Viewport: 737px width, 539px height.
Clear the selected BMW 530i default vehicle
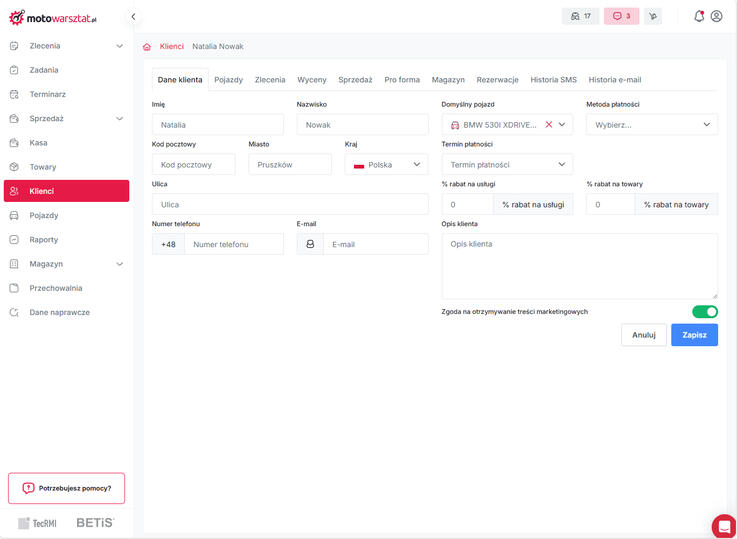coord(548,125)
